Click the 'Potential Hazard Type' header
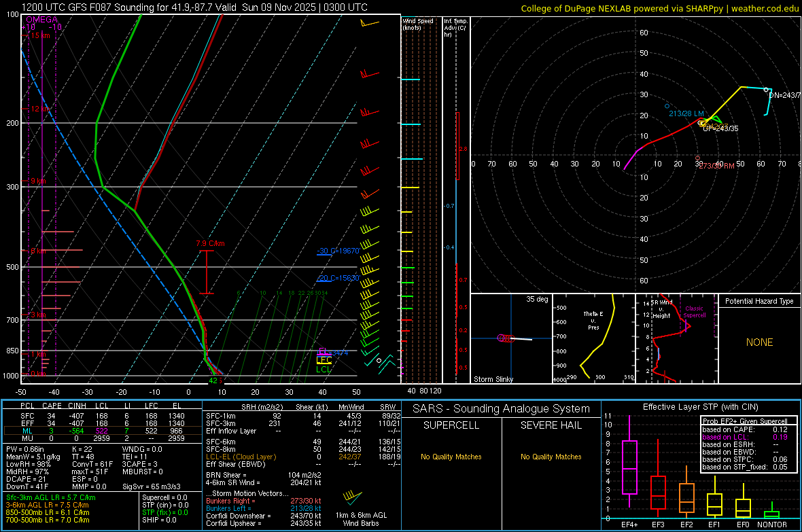Screen dimensions: 802x532 click(759, 301)
